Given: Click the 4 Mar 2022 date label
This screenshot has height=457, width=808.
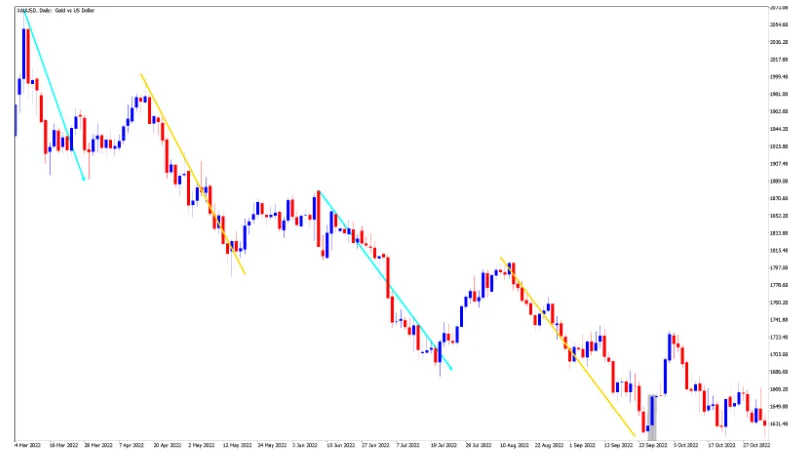Looking at the screenshot, I should [28, 445].
